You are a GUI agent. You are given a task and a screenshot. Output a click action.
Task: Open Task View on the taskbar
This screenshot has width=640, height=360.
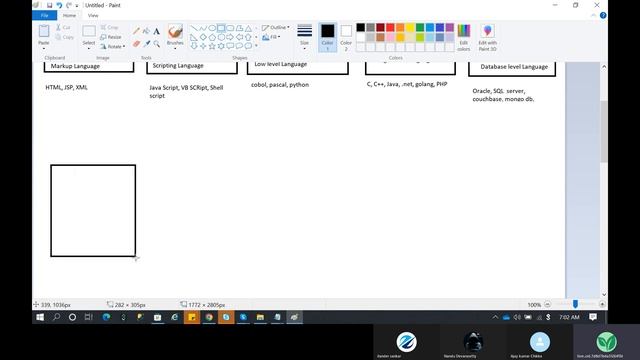[x=88, y=317]
